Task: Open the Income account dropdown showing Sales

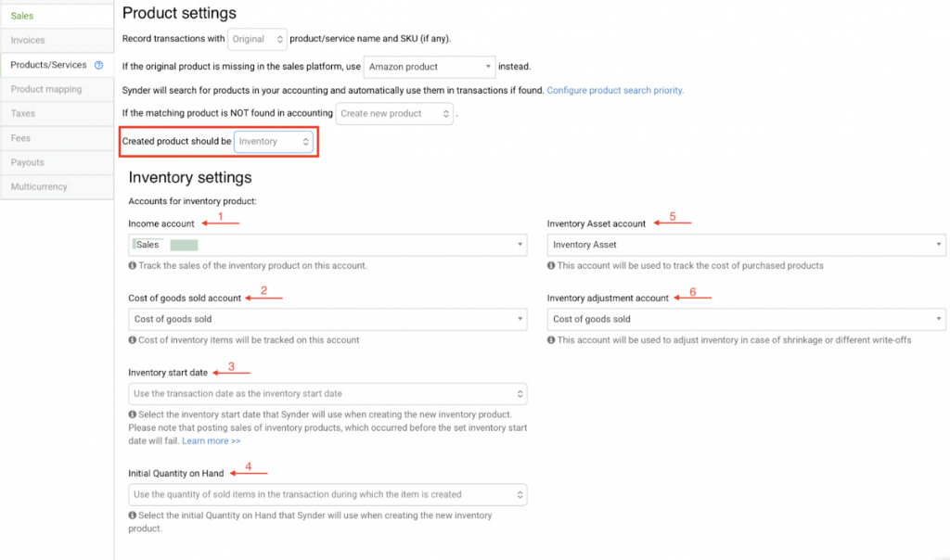Action: pyautogui.click(x=328, y=245)
